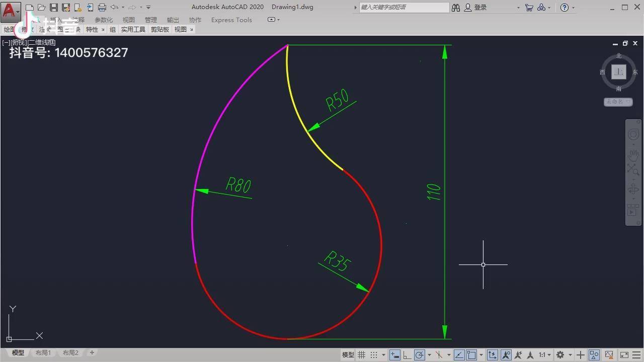Add a new layout with plus tab

click(x=92, y=353)
